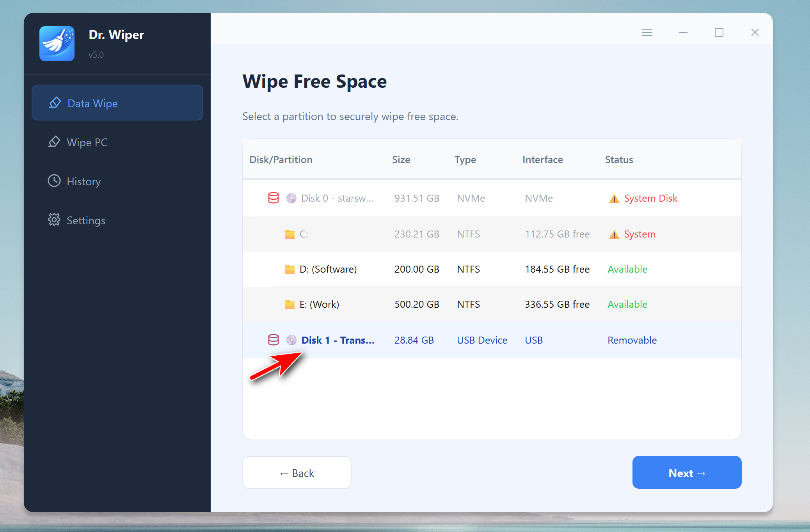Click the History clock icon
This screenshot has height=532, width=810.
point(54,181)
